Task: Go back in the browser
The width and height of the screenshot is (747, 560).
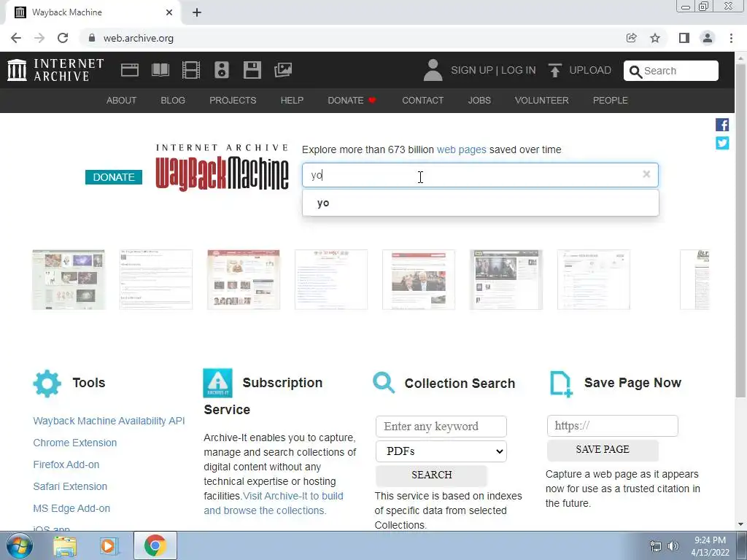Action: 16,38
